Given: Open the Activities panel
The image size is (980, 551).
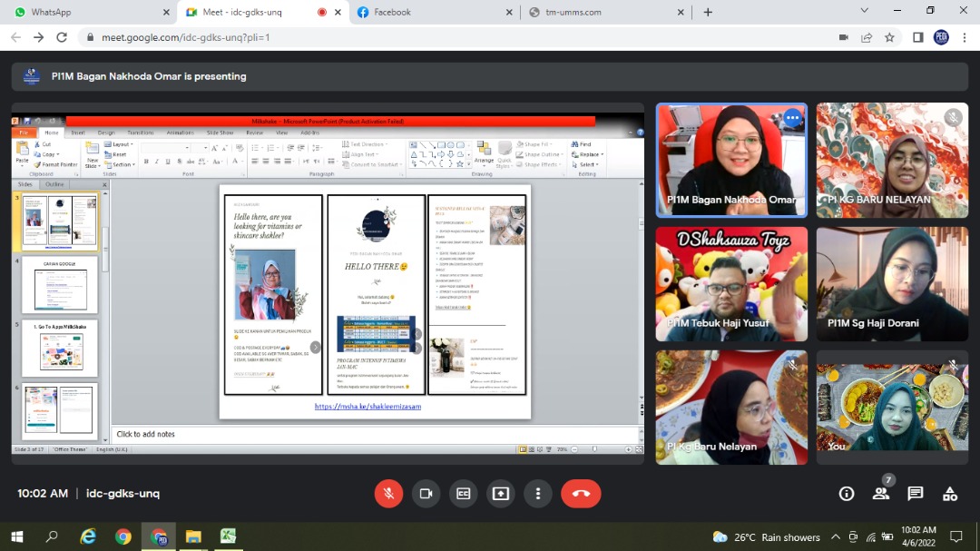Looking at the screenshot, I should point(950,494).
